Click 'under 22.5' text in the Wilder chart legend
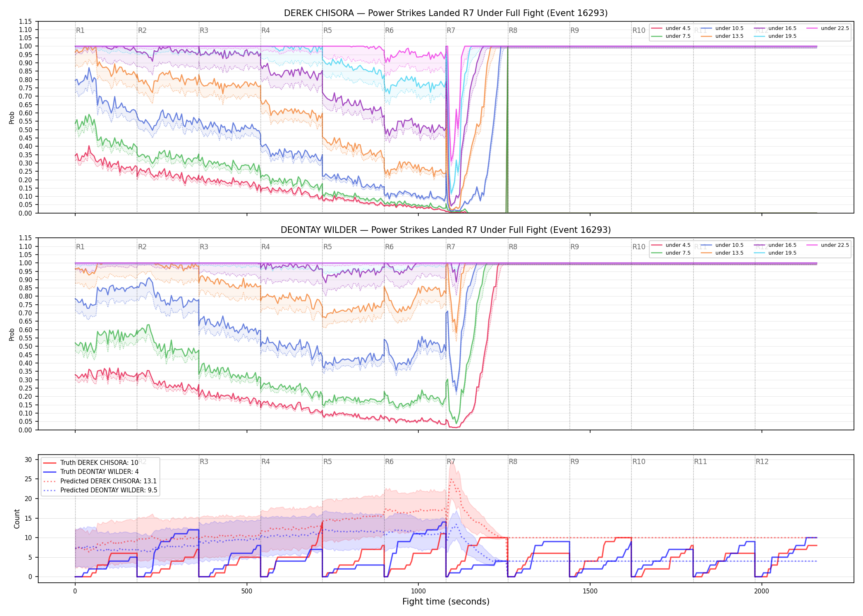Viewport: 863px width, 616px height. point(835,245)
